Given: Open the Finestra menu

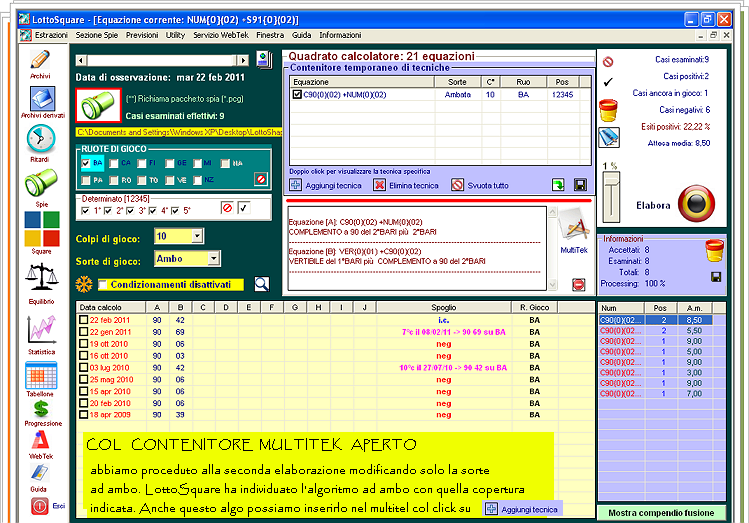Looking at the screenshot, I should click(x=270, y=35).
